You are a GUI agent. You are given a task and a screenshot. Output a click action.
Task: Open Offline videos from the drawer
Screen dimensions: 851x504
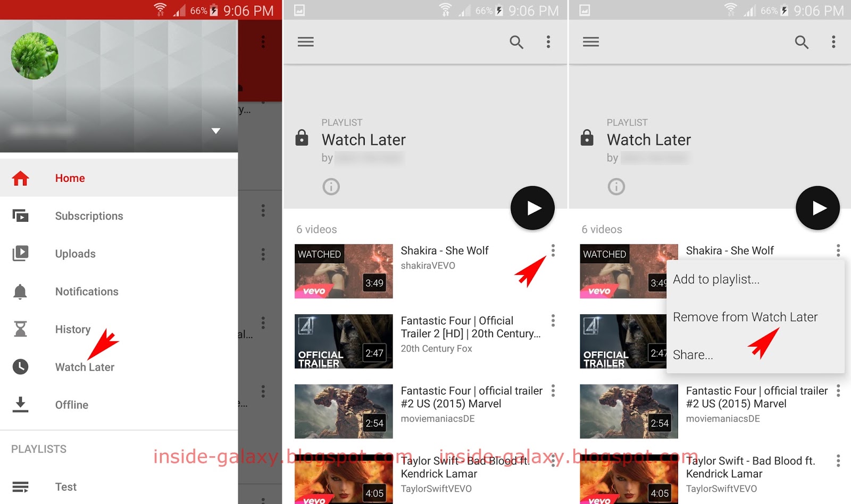coord(72,405)
